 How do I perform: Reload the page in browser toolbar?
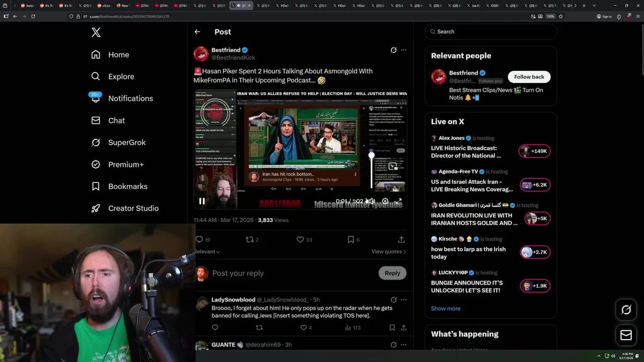point(33,16)
